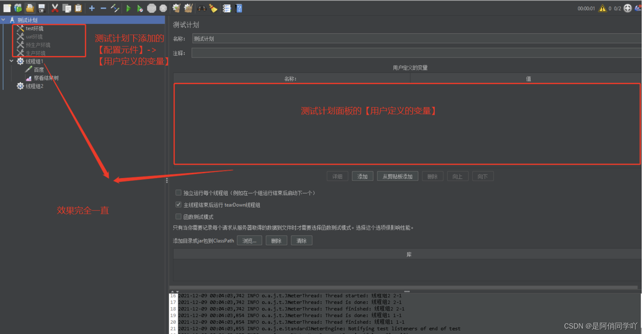Toggle element enabled state with the toolbar toggle icon
This screenshot has width=644, height=334.
pos(115,8)
